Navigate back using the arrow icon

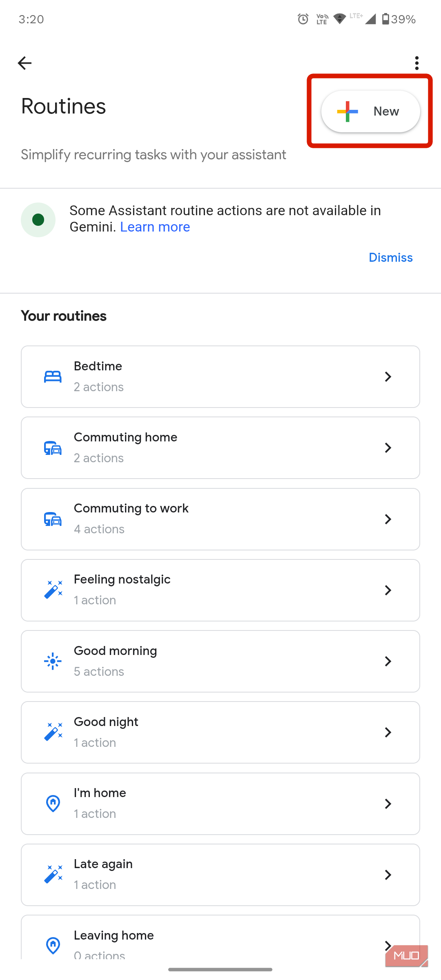point(24,63)
